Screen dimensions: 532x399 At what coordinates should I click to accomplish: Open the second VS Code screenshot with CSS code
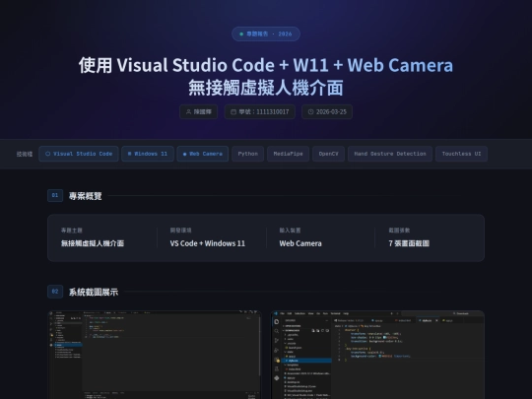pyautogui.click(x=377, y=355)
